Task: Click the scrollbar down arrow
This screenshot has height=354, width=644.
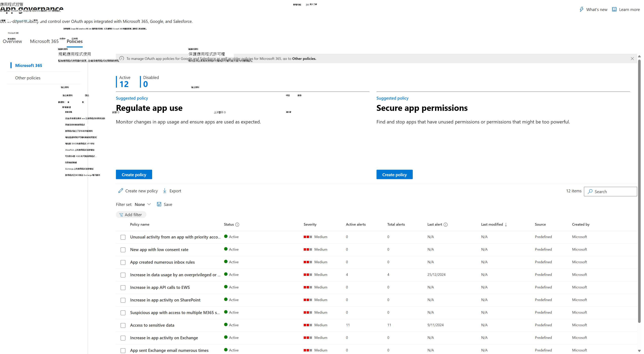Action: point(639,351)
